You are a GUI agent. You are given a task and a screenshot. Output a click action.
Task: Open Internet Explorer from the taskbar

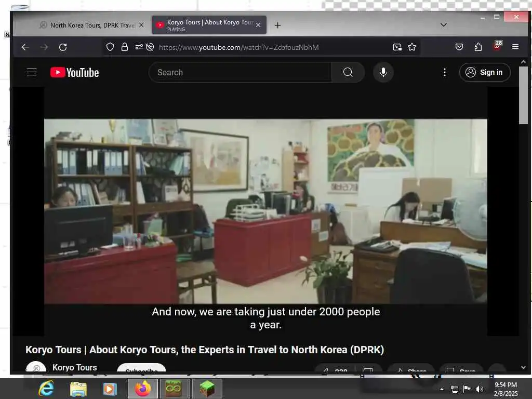(x=46, y=389)
